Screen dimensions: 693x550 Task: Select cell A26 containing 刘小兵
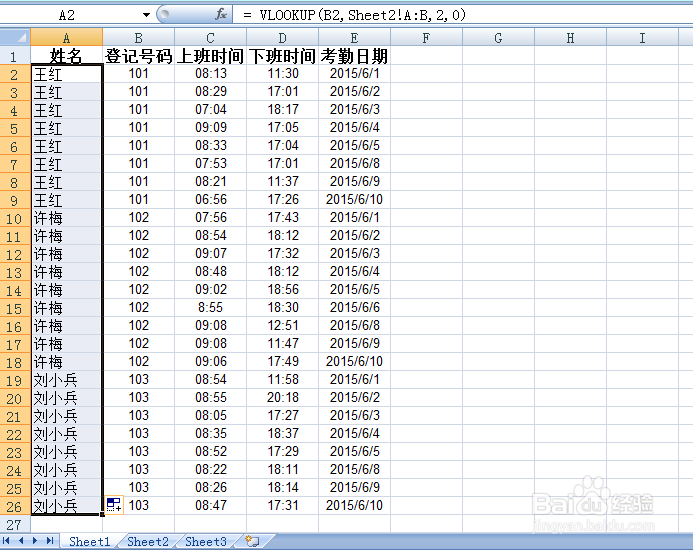coord(67,506)
